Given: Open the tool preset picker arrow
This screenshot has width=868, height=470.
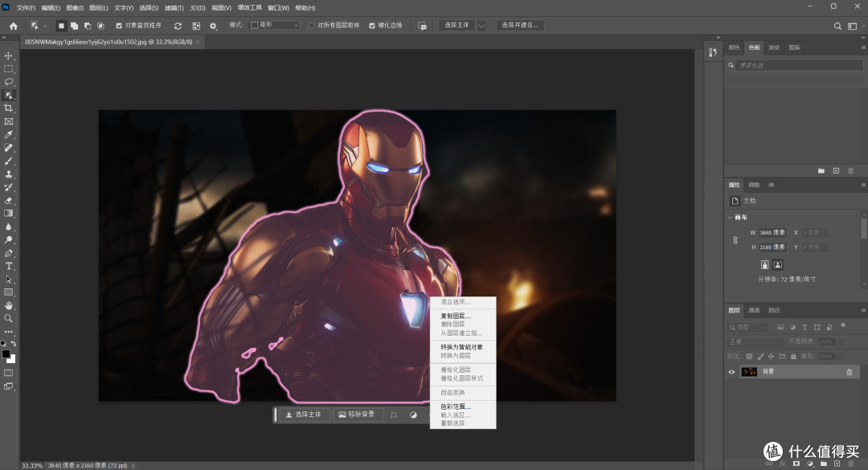Looking at the screenshot, I should (x=45, y=26).
